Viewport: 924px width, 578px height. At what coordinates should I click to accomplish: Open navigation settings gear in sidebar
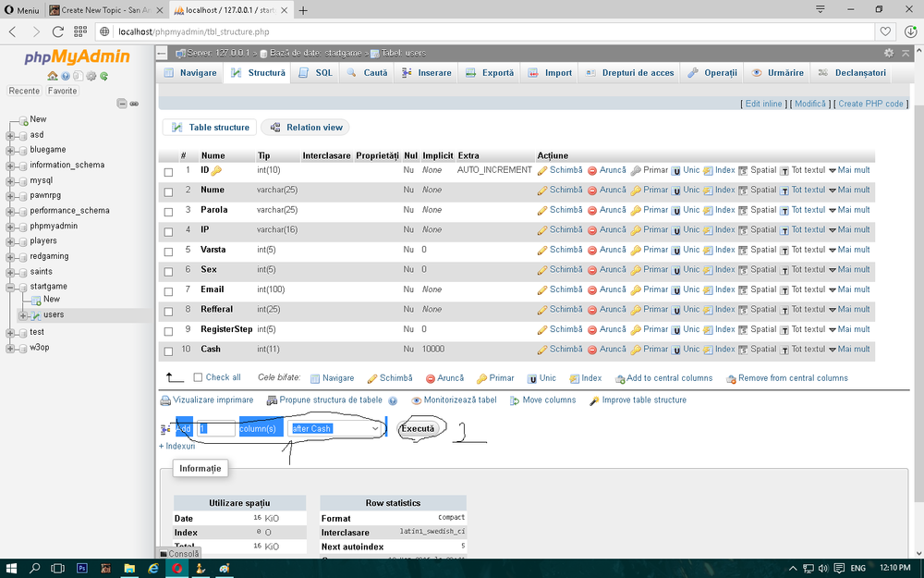pyautogui.click(x=91, y=76)
